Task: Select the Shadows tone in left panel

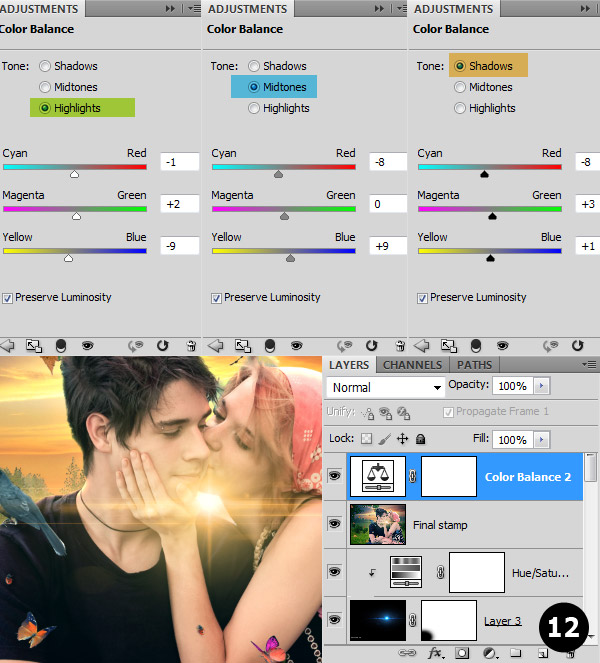Action: (46, 66)
